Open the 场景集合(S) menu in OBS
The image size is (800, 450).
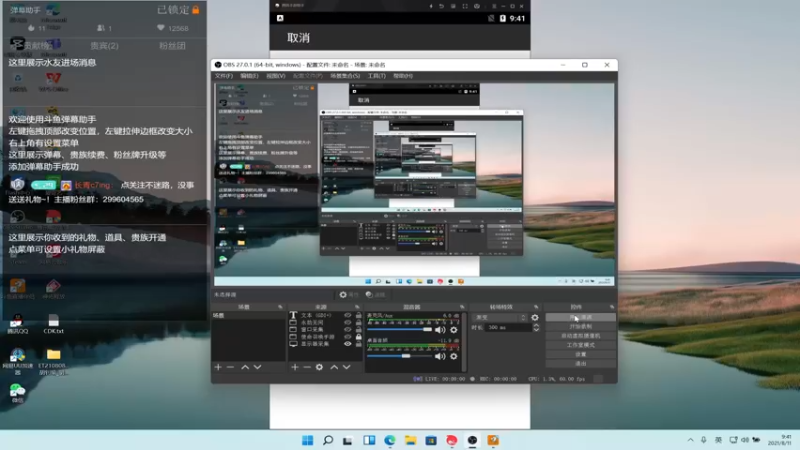tap(345, 76)
